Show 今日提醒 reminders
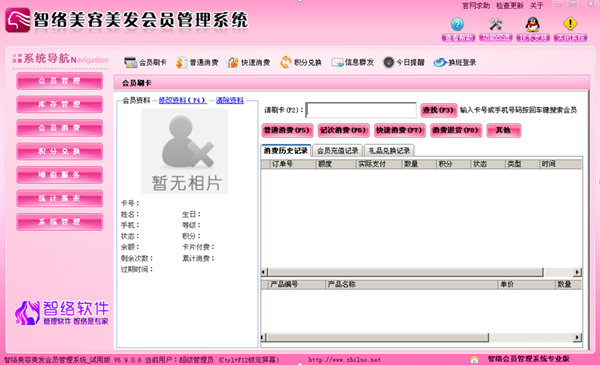 click(x=388, y=62)
